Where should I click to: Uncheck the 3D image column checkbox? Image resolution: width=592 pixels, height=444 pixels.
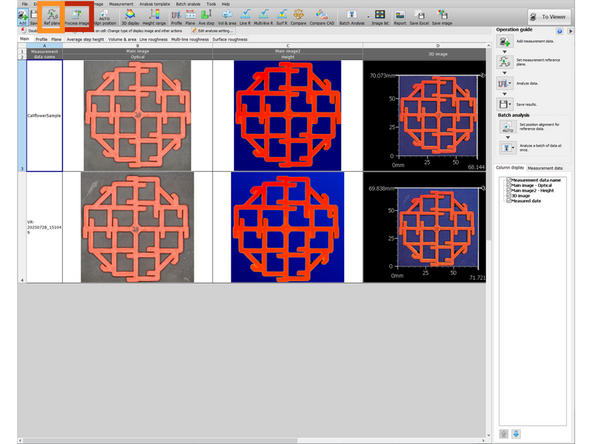509,196
